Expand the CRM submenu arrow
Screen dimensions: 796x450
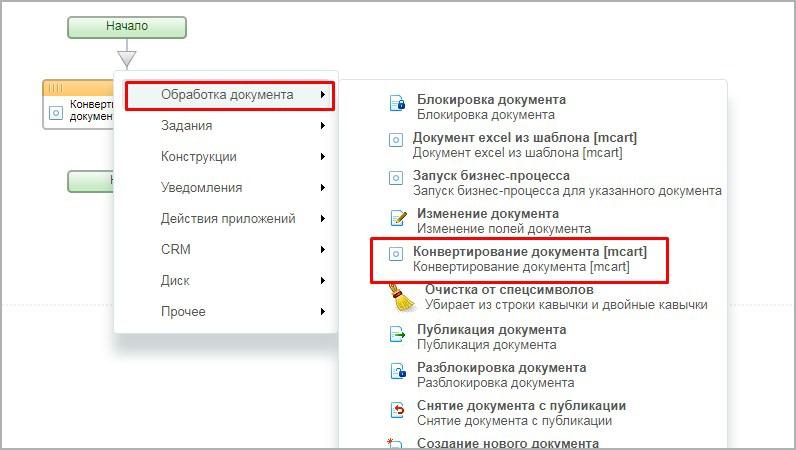coord(322,249)
